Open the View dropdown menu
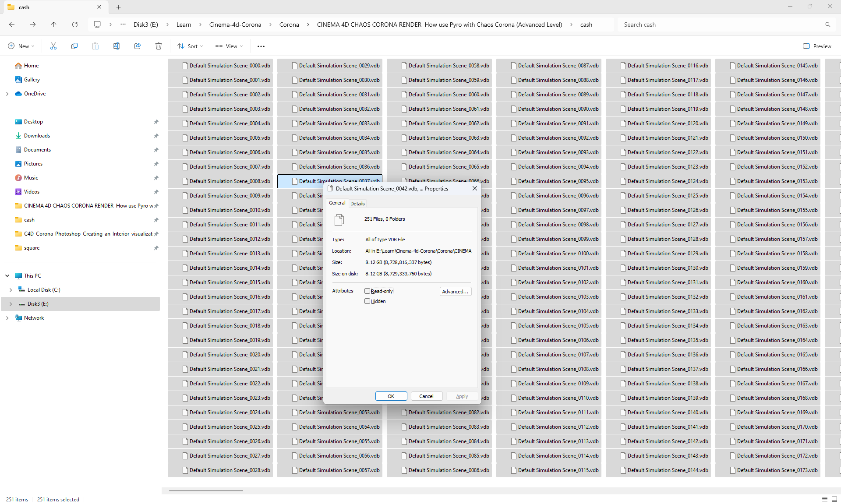 229,46
